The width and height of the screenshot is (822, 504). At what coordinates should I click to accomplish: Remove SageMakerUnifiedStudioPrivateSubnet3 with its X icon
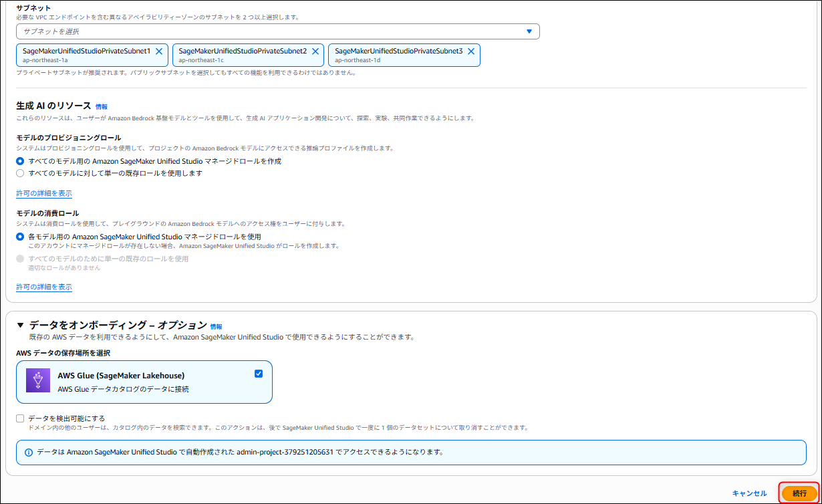click(x=471, y=51)
